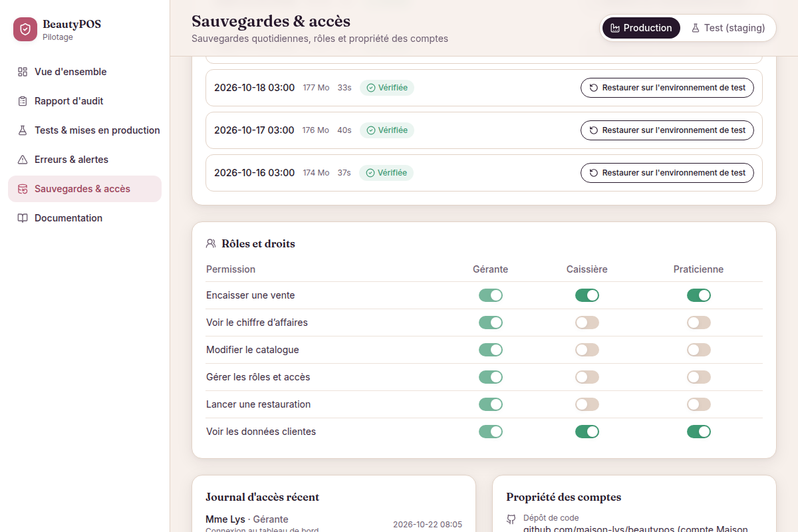Click the Rapport d'audit clipboard icon
Screen dimensions: 798x532
[23, 101]
